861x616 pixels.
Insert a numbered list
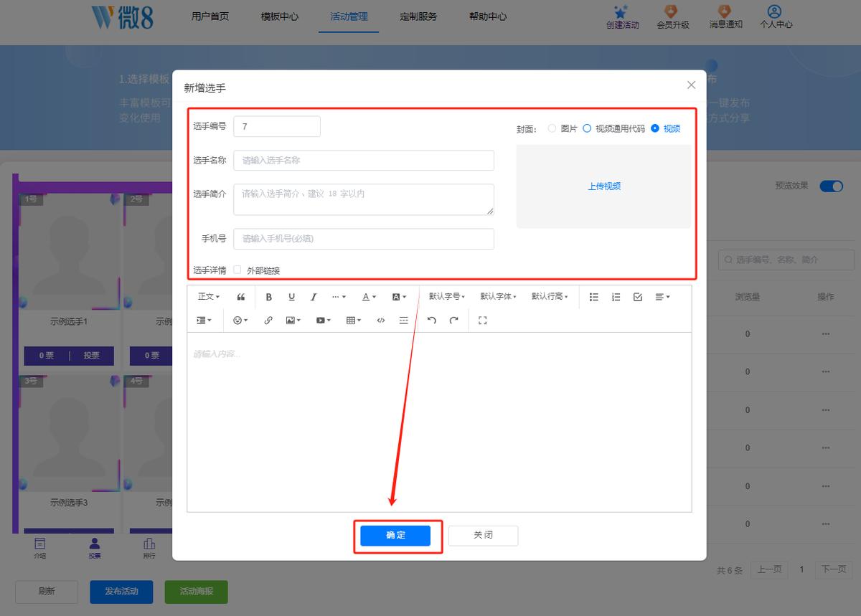click(x=616, y=297)
